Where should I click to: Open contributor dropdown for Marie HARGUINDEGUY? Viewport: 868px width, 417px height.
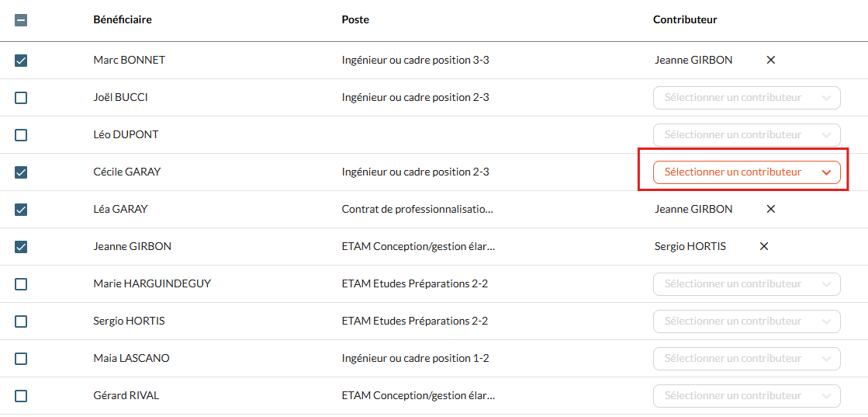click(747, 284)
